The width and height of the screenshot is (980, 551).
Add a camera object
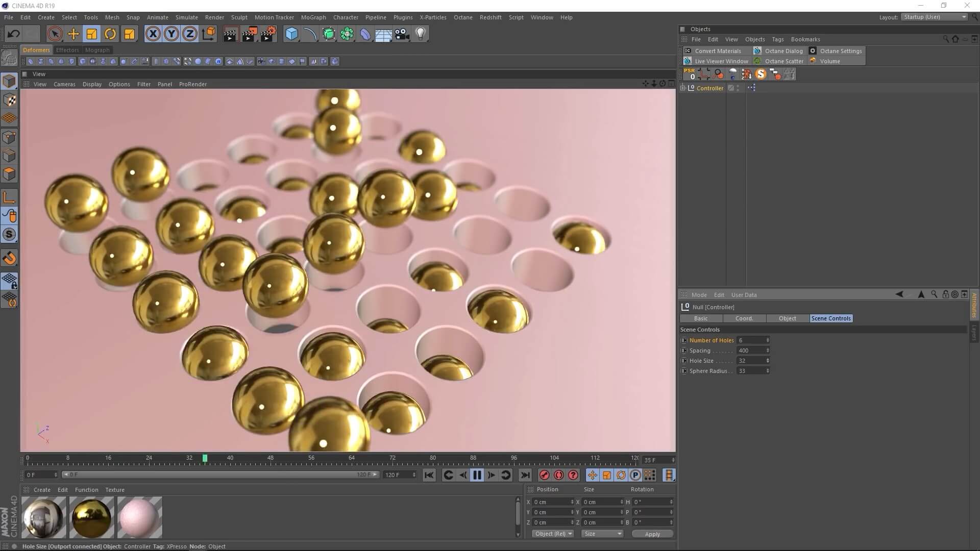(x=402, y=34)
